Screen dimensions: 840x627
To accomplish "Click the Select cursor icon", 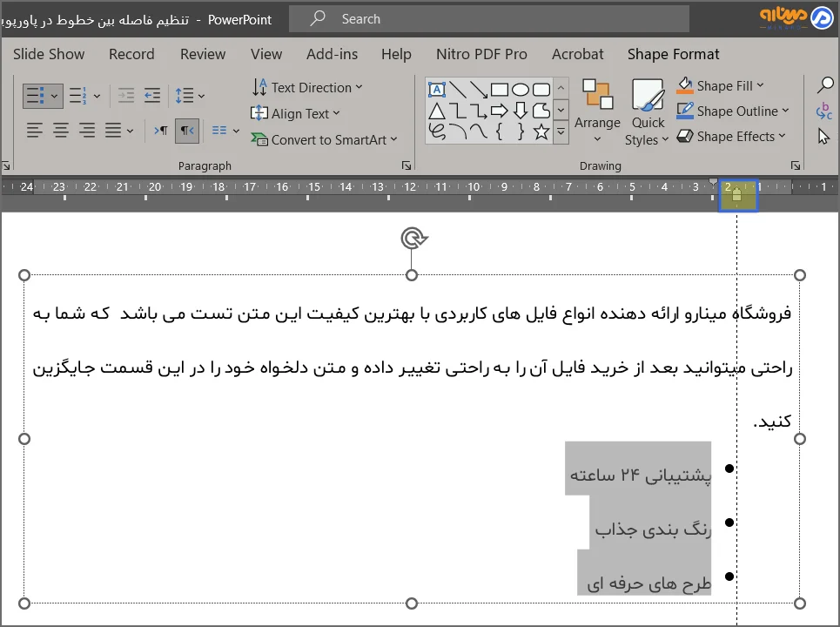I will 824,136.
